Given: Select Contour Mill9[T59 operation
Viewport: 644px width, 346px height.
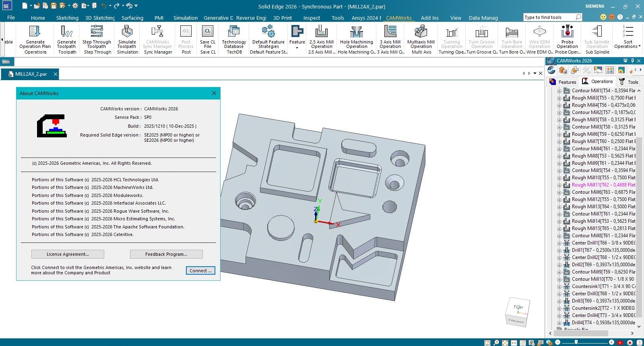Looking at the screenshot, I should click(603, 272).
